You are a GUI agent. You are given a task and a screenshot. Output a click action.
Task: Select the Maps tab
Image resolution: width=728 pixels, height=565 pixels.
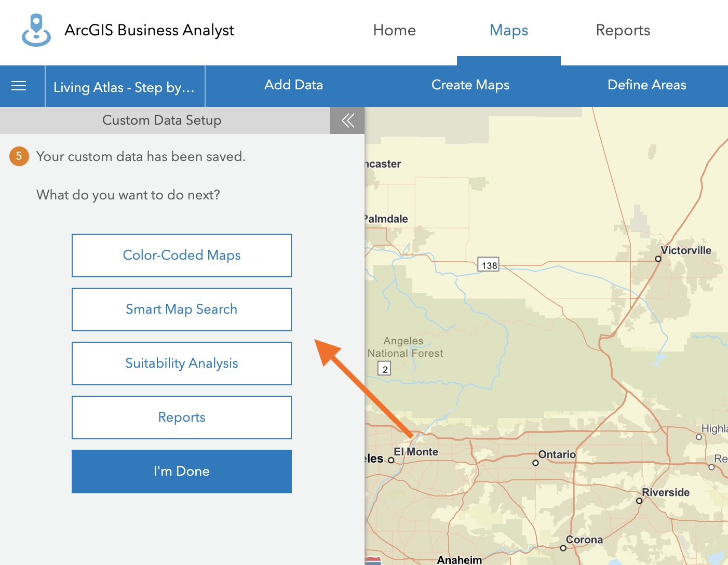click(508, 30)
